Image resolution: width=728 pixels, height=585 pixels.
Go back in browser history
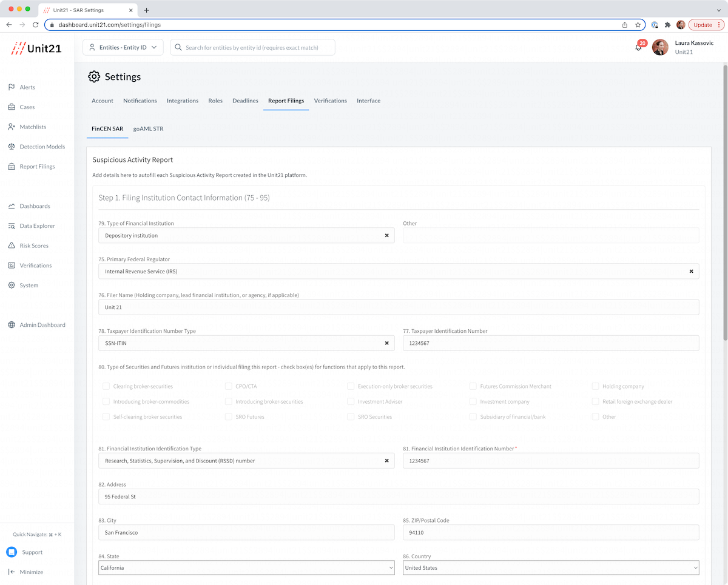pyautogui.click(x=9, y=25)
